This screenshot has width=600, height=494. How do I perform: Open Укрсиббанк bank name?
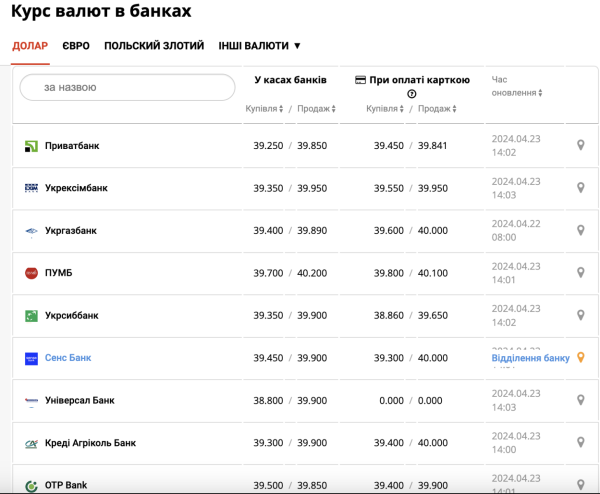[72, 316]
